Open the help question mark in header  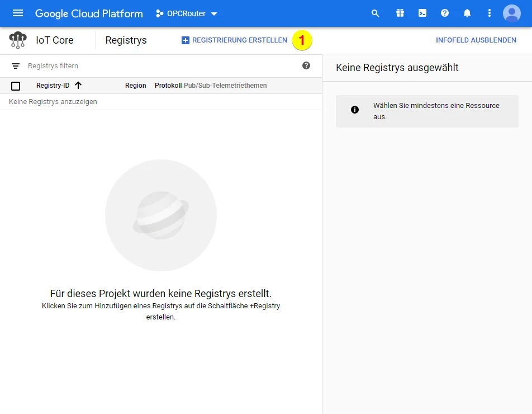click(445, 13)
